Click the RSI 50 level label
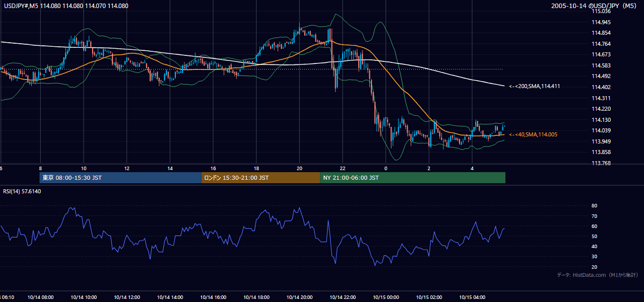 click(595, 236)
